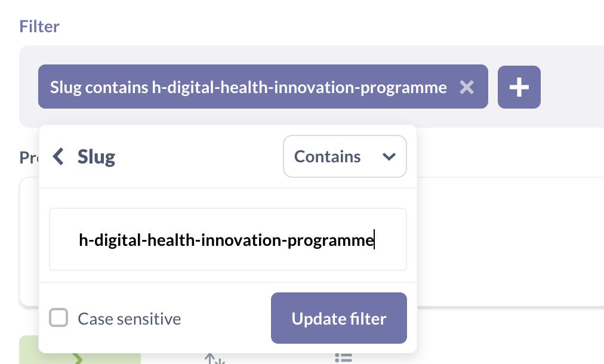
Task: Click the Slug label in the filter popover
Action: click(95, 156)
